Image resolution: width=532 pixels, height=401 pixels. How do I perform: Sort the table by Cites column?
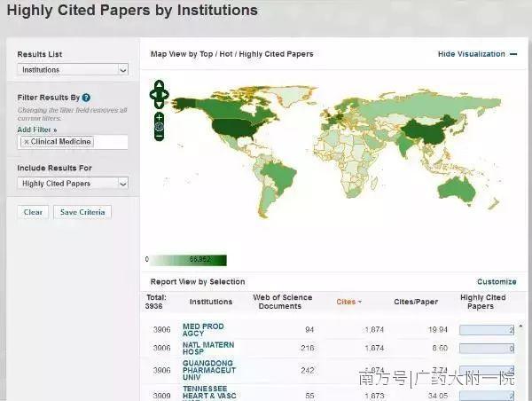(348, 302)
